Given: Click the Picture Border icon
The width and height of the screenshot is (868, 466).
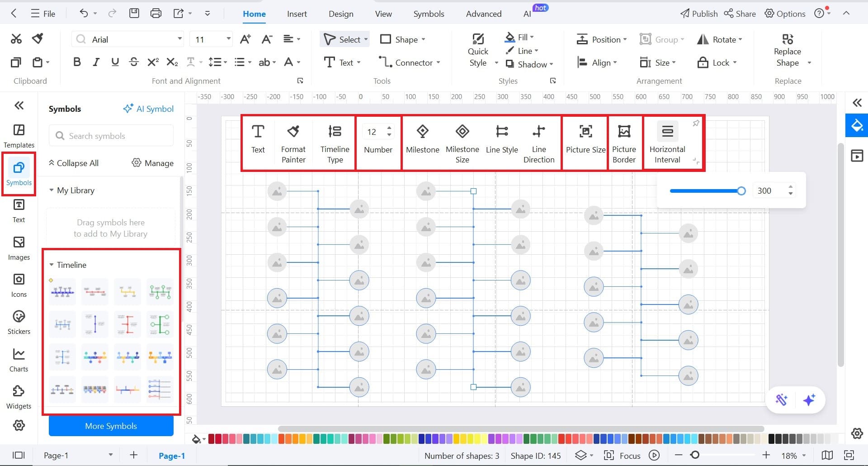Looking at the screenshot, I should point(624,131).
